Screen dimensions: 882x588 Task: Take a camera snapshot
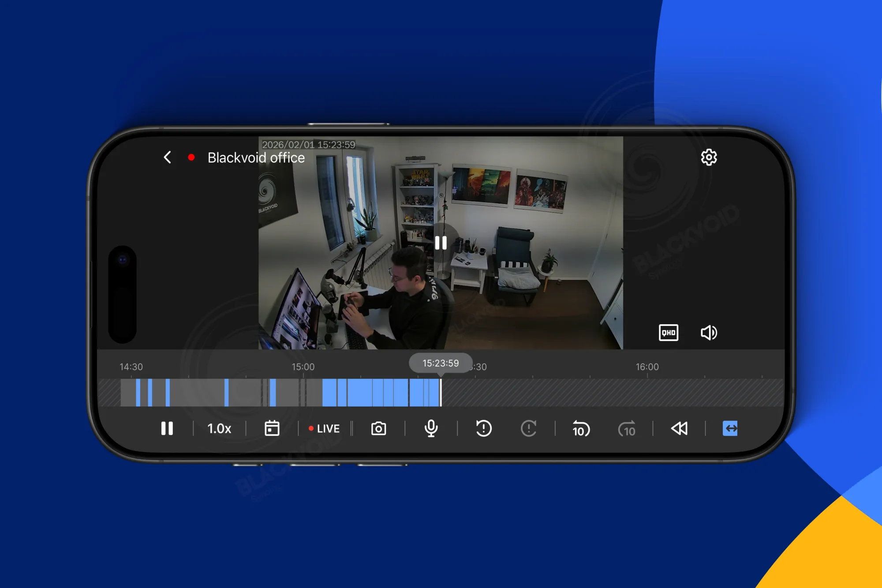pyautogui.click(x=378, y=428)
